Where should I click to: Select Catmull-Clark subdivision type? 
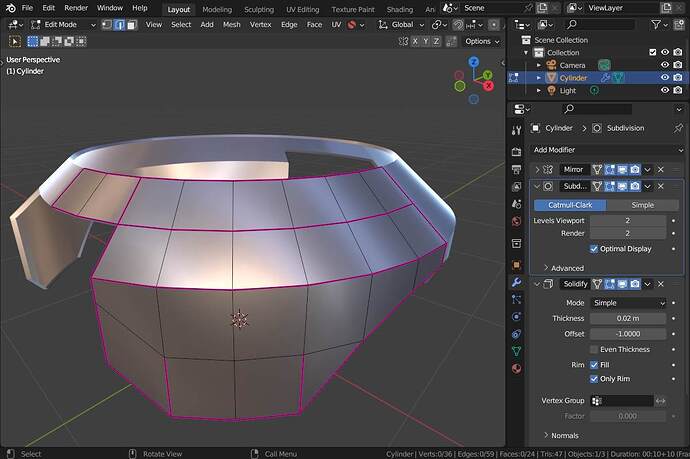click(x=570, y=205)
